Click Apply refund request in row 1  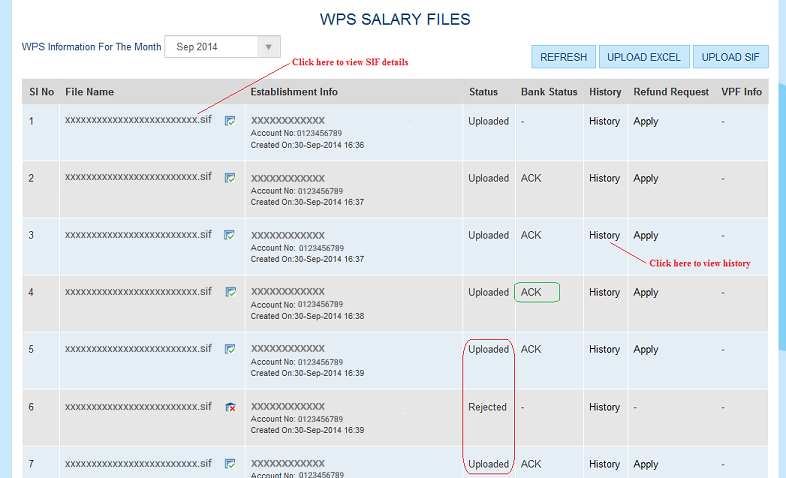pyautogui.click(x=645, y=122)
